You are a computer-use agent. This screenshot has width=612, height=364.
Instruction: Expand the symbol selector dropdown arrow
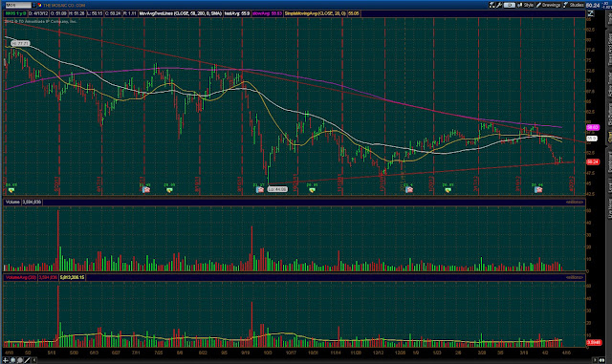pos(34,5)
